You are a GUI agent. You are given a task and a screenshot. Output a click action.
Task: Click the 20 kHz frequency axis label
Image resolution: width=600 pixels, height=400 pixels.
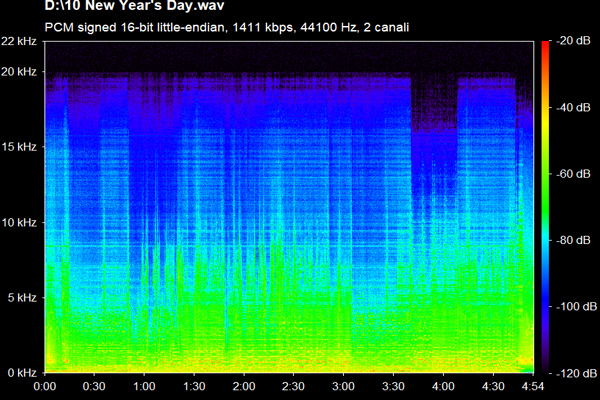point(19,72)
